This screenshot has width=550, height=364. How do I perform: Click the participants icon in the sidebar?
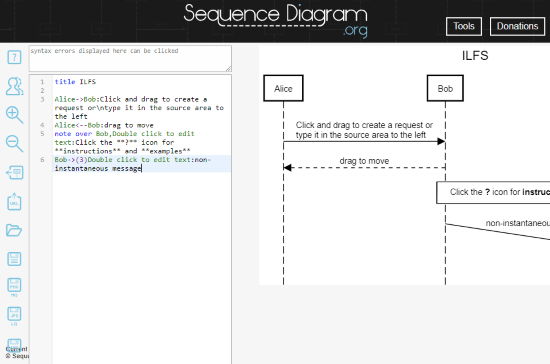coord(14,86)
